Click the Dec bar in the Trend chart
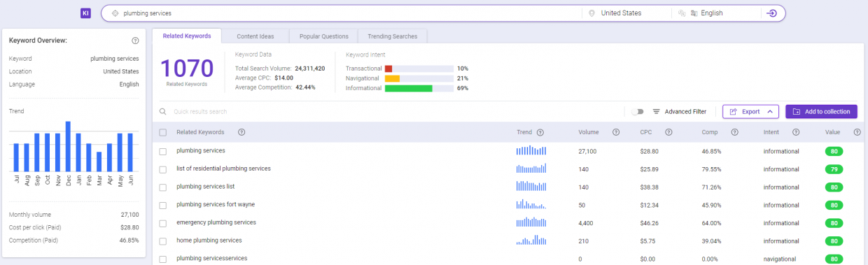The width and height of the screenshot is (868, 265). pyautogui.click(x=68, y=146)
